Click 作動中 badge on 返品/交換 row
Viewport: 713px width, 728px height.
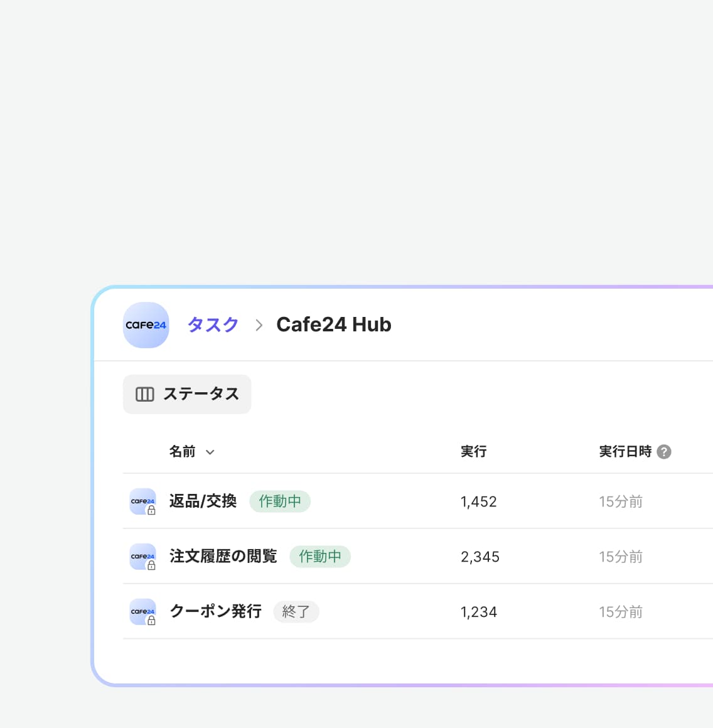pyautogui.click(x=280, y=501)
